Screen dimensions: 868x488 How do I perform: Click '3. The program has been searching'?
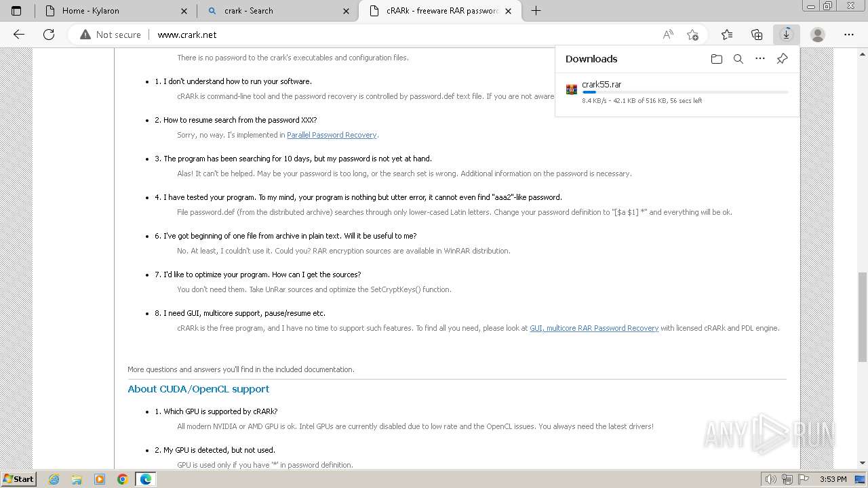293,159
